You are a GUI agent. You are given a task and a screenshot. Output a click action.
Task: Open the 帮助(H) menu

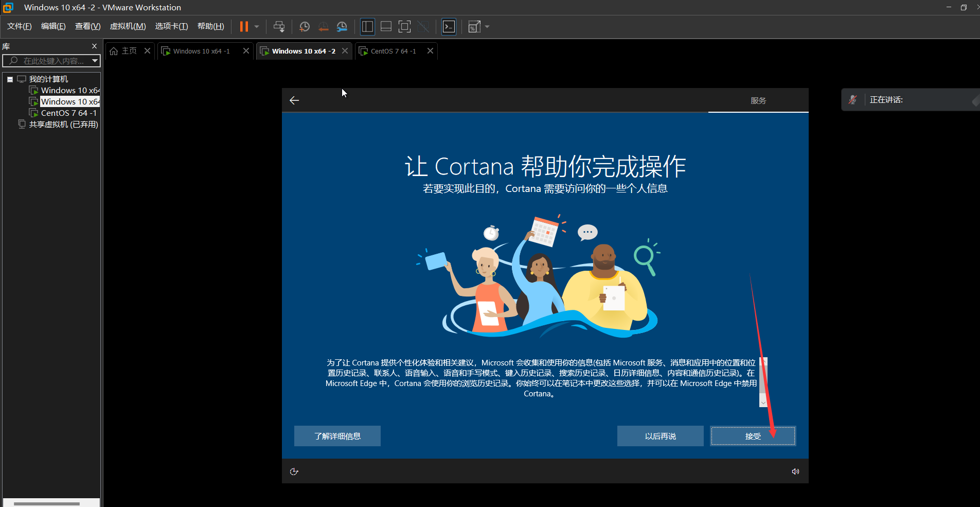point(211,26)
